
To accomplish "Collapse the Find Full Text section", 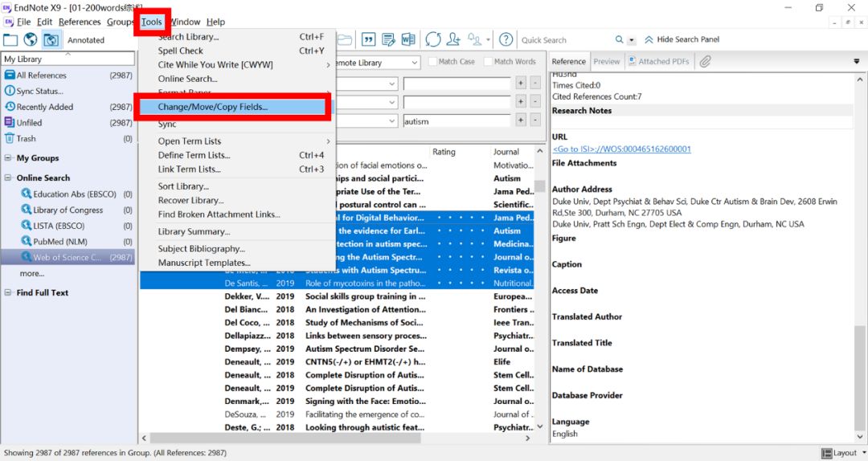I will (8, 293).
